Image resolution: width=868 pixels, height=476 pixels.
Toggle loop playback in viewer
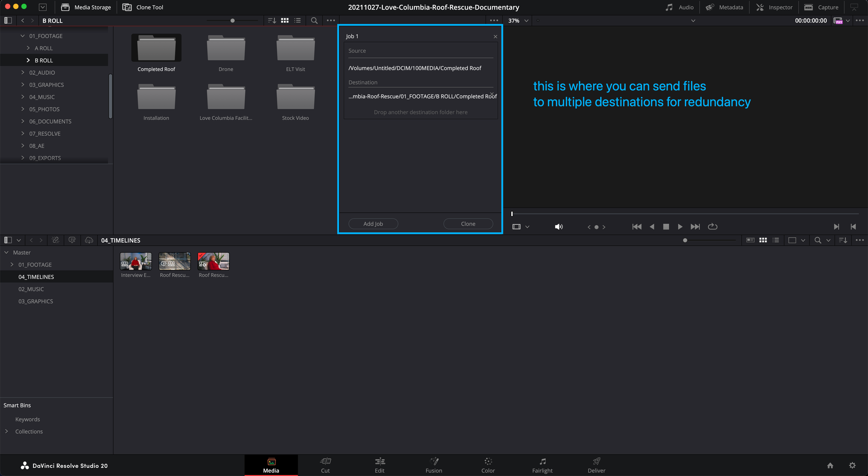(x=712, y=227)
